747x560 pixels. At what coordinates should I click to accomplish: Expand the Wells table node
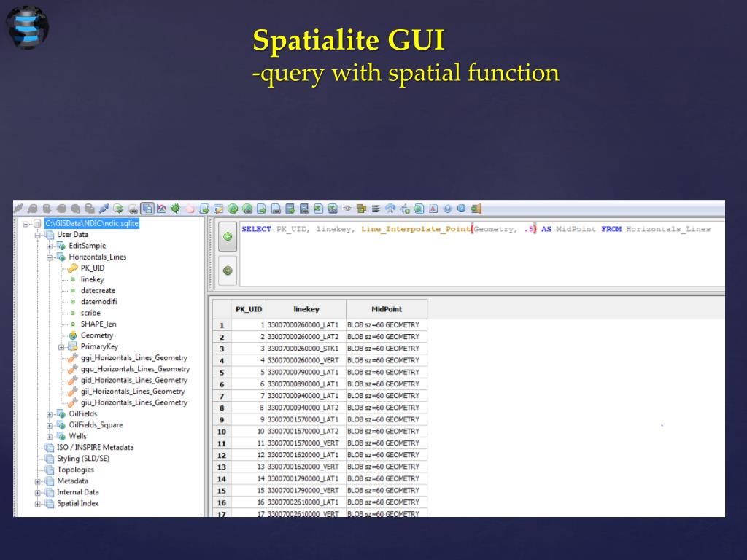50,437
